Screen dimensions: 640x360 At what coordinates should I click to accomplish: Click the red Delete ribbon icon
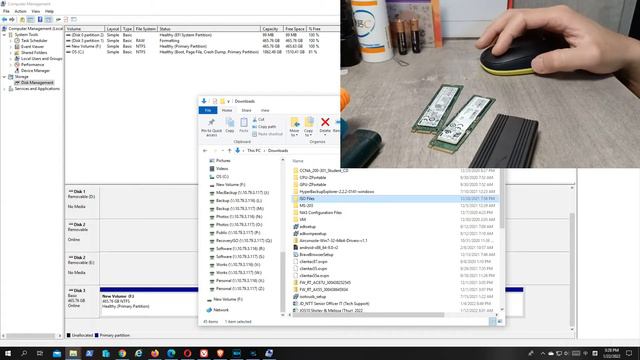click(325, 126)
